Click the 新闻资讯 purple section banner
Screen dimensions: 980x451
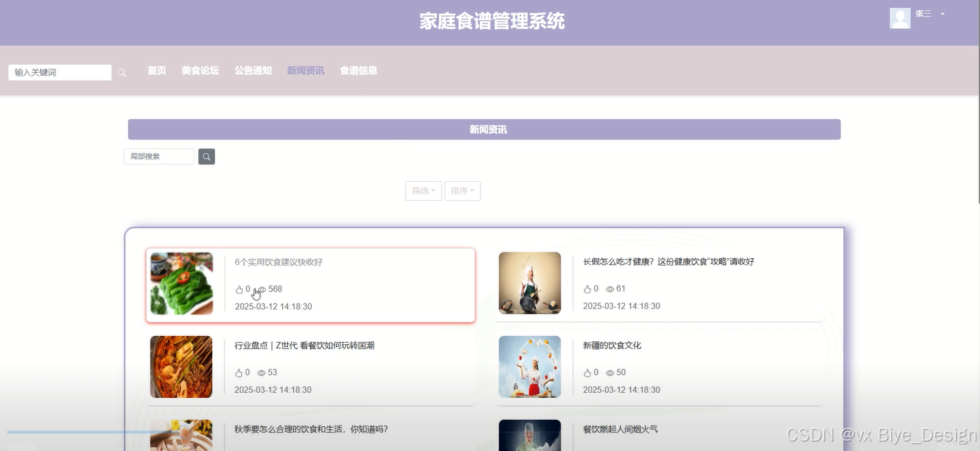tap(484, 129)
